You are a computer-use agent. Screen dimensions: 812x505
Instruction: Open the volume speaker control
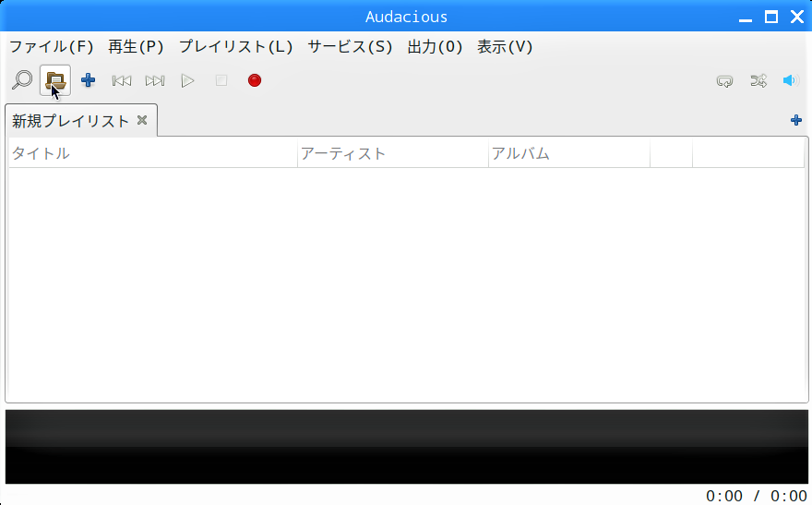click(791, 80)
